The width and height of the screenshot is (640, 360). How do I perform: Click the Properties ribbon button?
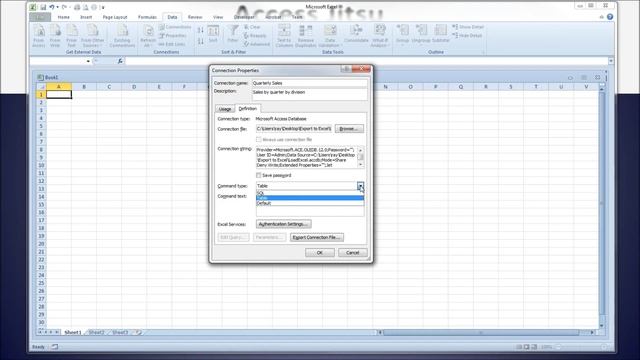173,36
